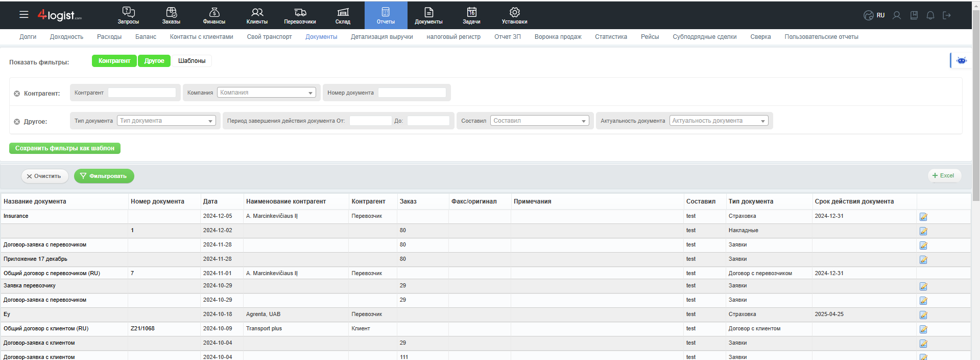Open the Документы top navigation section
The width and height of the screenshot is (980, 360).
(x=428, y=15)
